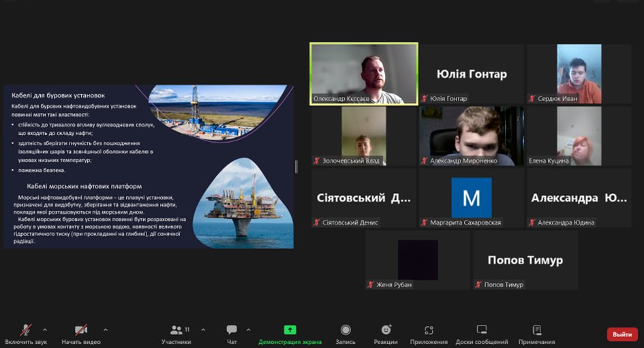
Task: Expand video options arrow beside camera
Action: [x=106, y=329]
